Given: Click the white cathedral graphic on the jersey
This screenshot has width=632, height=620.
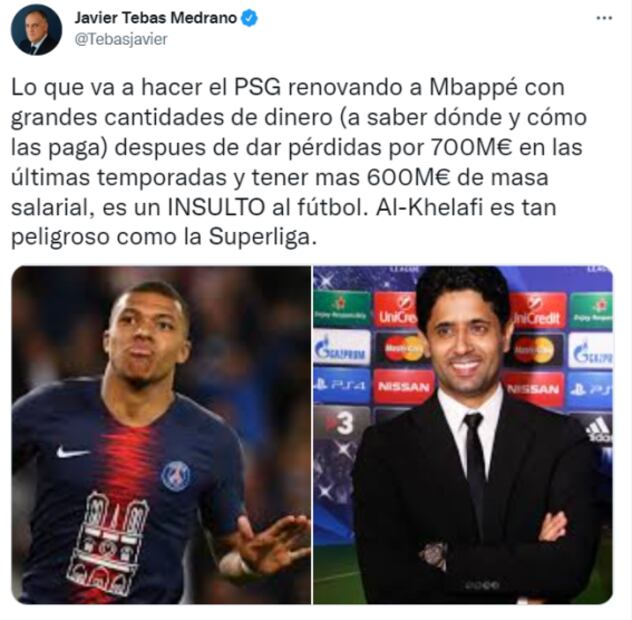Looking at the screenshot, I should coord(108,544).
